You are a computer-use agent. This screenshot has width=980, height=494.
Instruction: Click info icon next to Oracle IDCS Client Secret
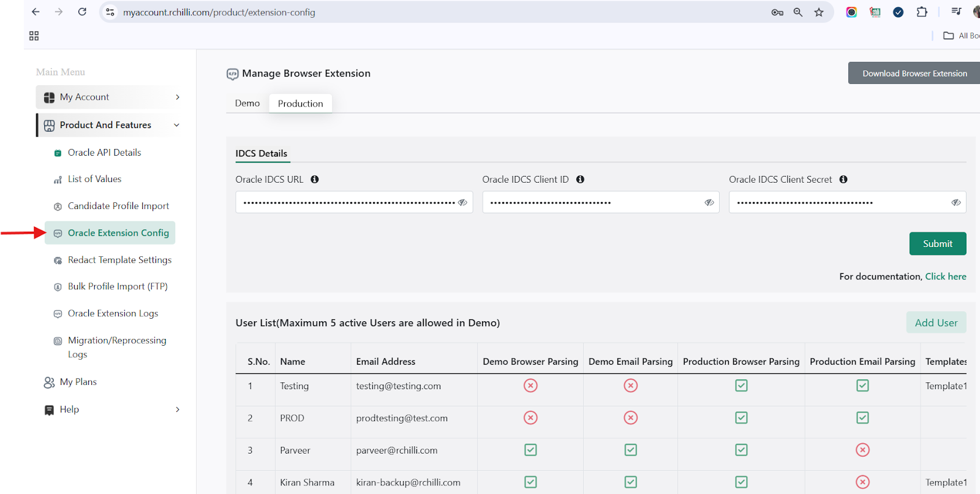pos(843,180)
